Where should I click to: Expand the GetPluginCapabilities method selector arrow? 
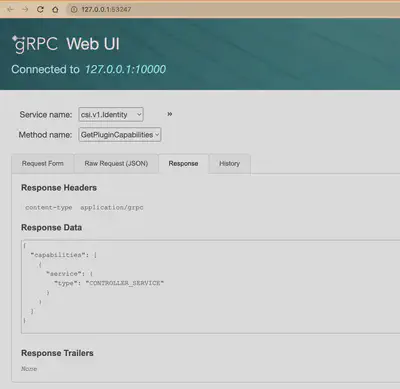(157, 135)
